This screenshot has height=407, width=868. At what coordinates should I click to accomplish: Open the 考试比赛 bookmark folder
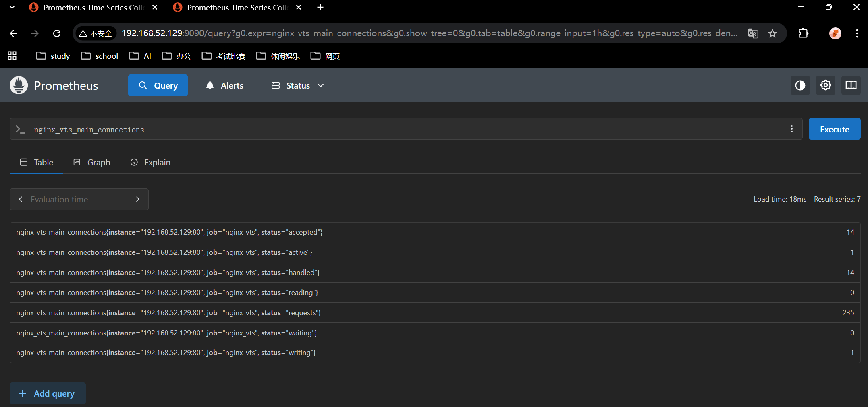click(x=224, y=56)
